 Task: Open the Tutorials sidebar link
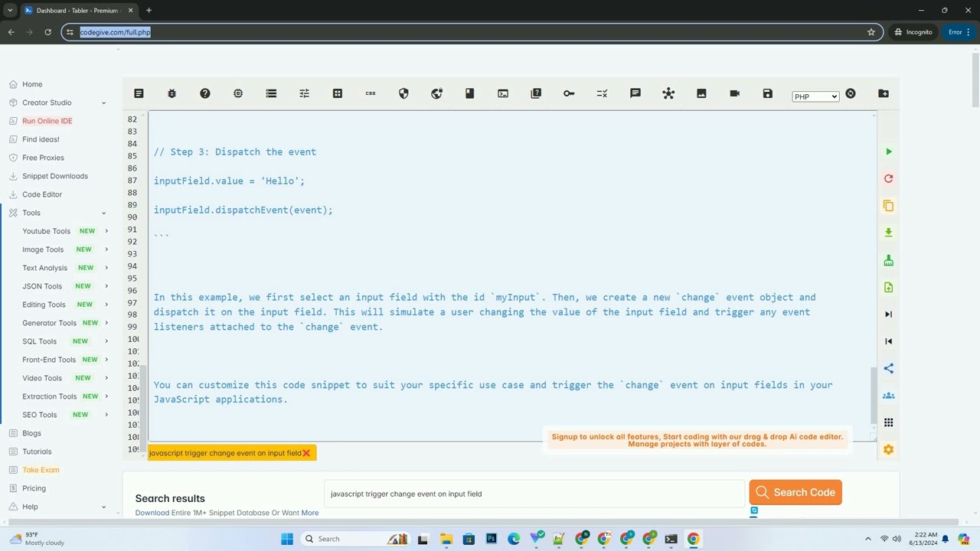37,452
